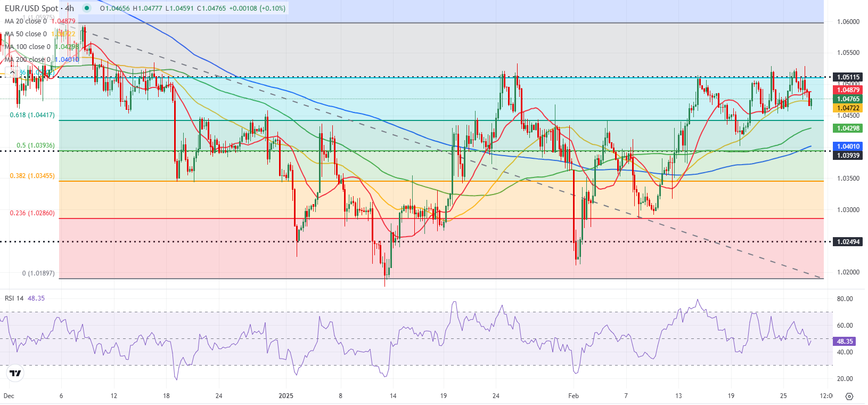Collapse the indicator legend with the chevron
The height and width of the screenshot is (405, 868).
pyautogui.click(x=12, y=72)
